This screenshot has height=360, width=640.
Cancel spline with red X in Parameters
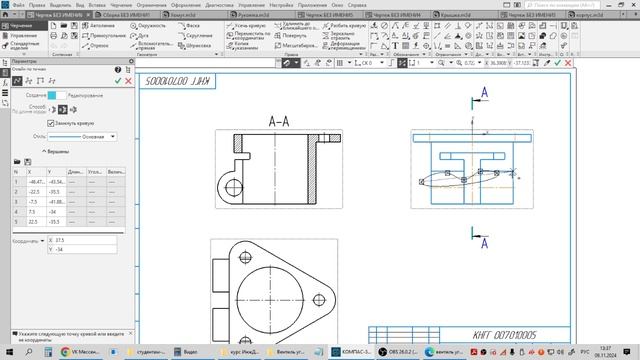click(128, 81)
